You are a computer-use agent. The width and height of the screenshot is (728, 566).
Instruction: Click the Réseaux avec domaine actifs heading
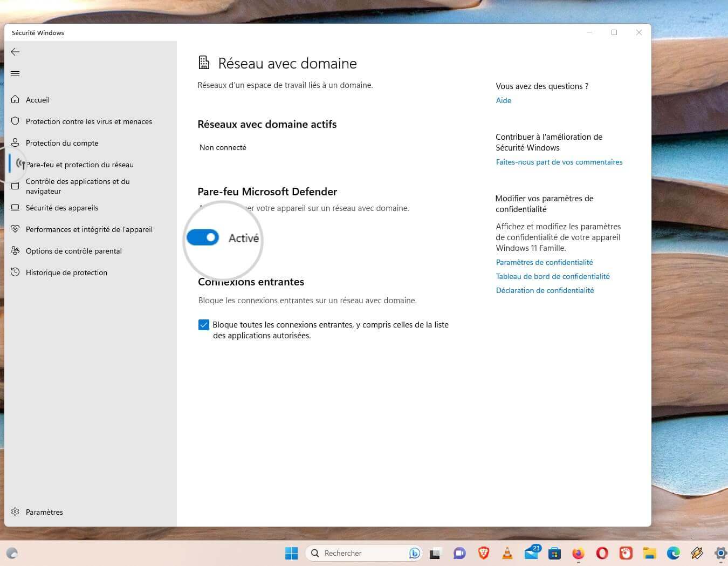pos(267,124)
